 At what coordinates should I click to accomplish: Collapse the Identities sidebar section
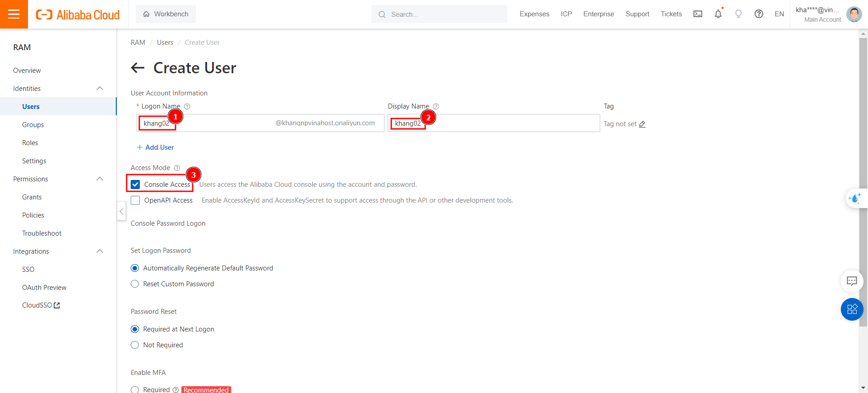point(100,89)
